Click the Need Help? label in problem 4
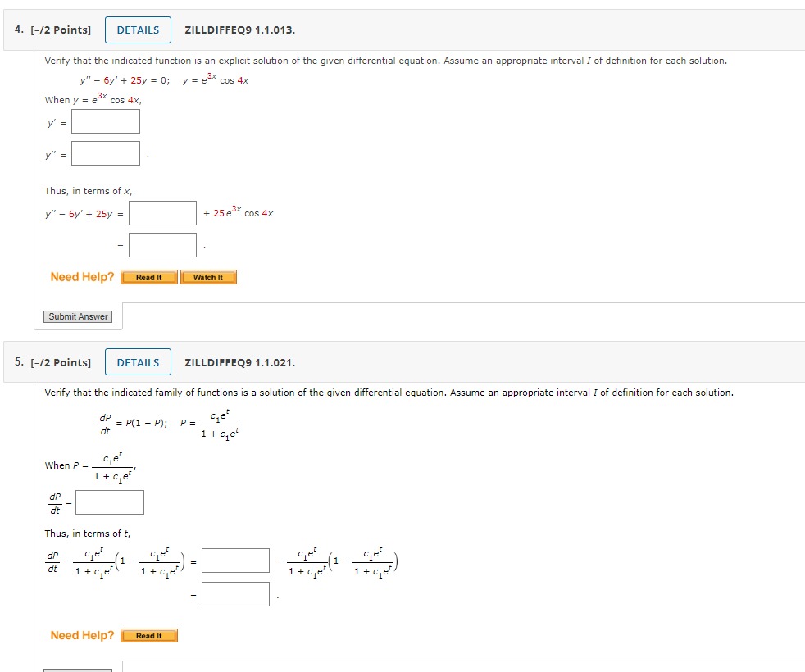This screenshot has width=805, height=672. (81, 277)
